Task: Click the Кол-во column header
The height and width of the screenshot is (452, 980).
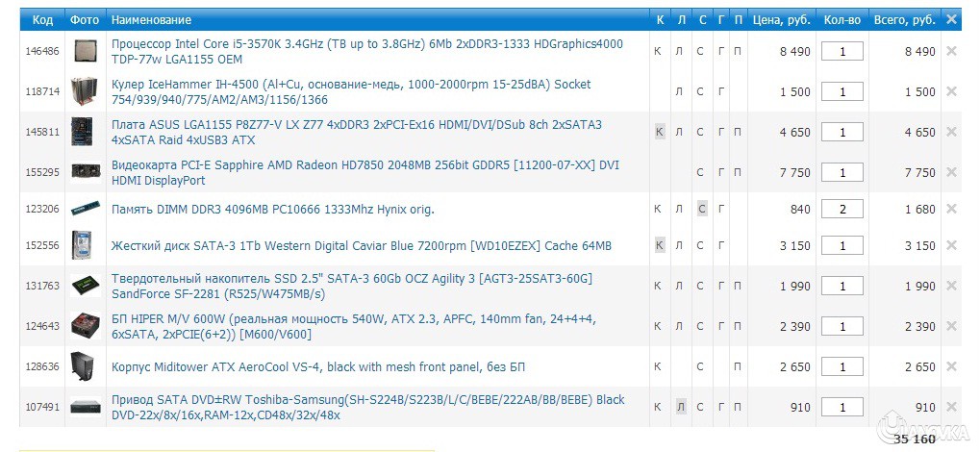Action: pos(842,20)
